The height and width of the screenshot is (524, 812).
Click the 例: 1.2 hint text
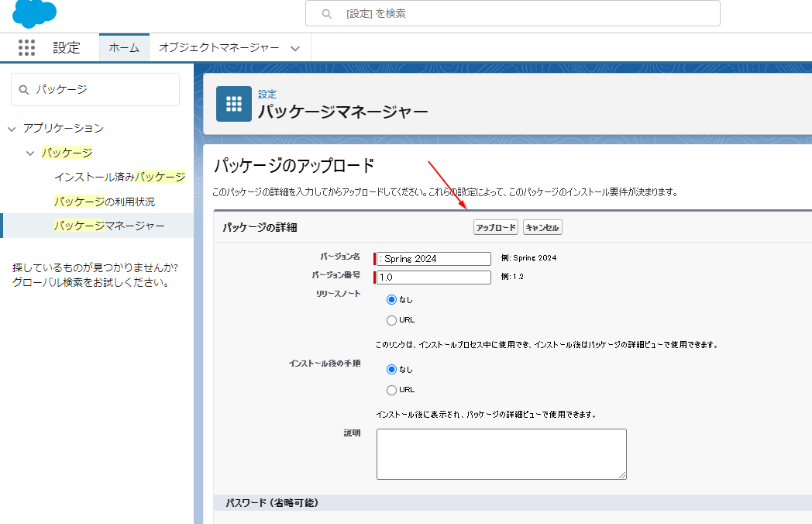tap(512, 277)
